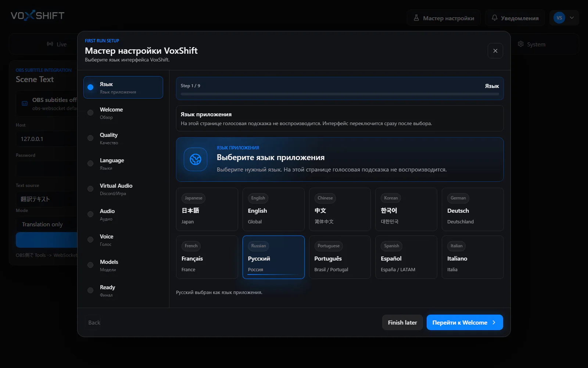588x368 pixels.
Task: Choose the Português language card
Action: pos(340,257)
